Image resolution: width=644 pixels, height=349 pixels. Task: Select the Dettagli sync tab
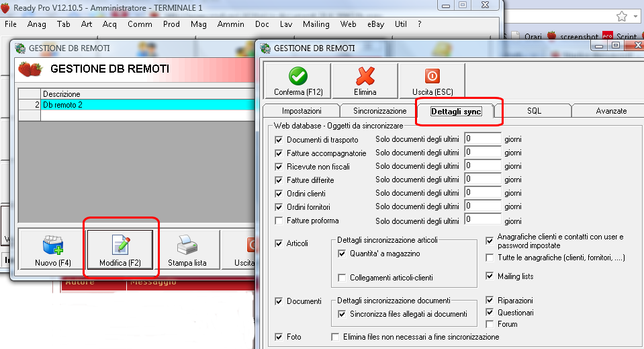(456, 112)
